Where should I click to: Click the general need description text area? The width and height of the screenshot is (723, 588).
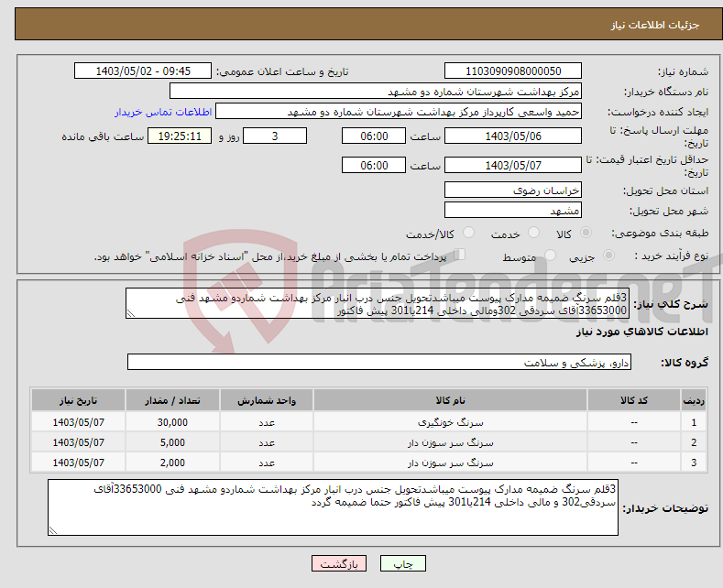pyautogui.click(x=378, y=303)
